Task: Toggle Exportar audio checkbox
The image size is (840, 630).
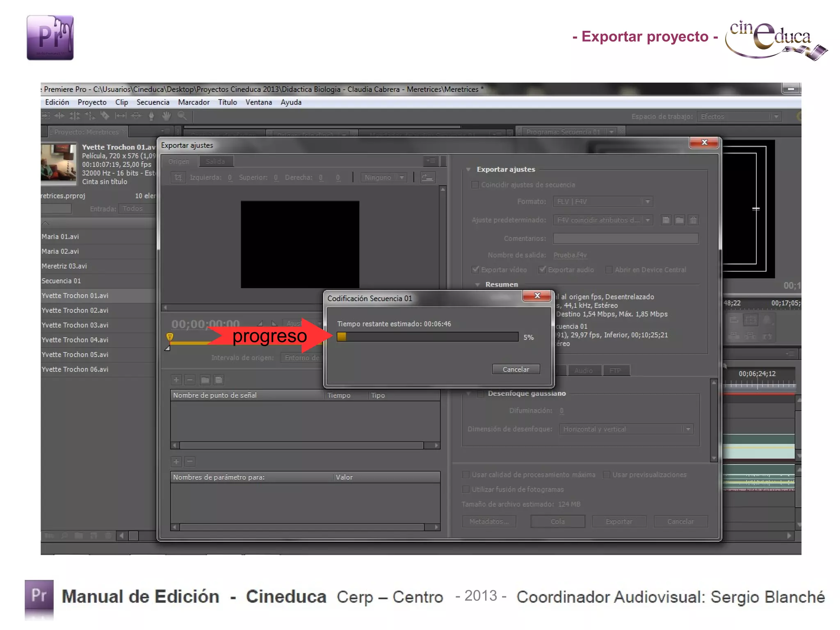Action: coord(542,270)
